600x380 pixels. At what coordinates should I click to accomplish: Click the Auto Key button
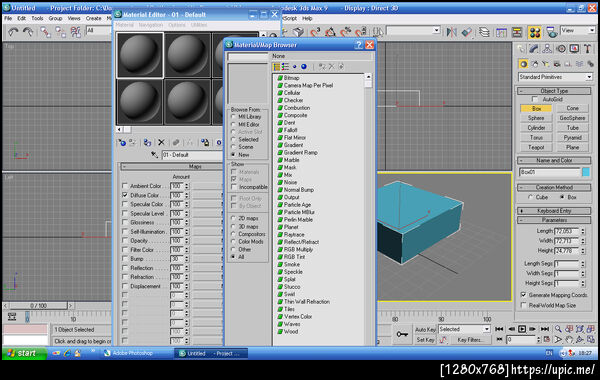[425, 329]
